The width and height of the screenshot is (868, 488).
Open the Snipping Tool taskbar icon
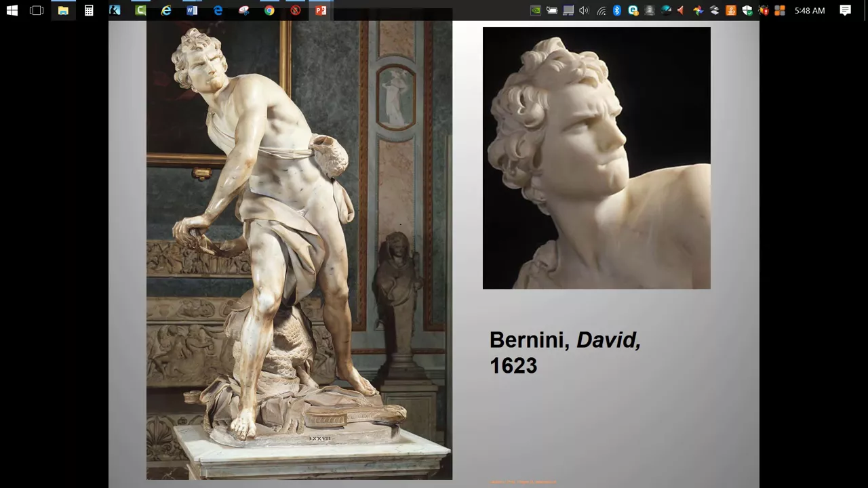243,10
